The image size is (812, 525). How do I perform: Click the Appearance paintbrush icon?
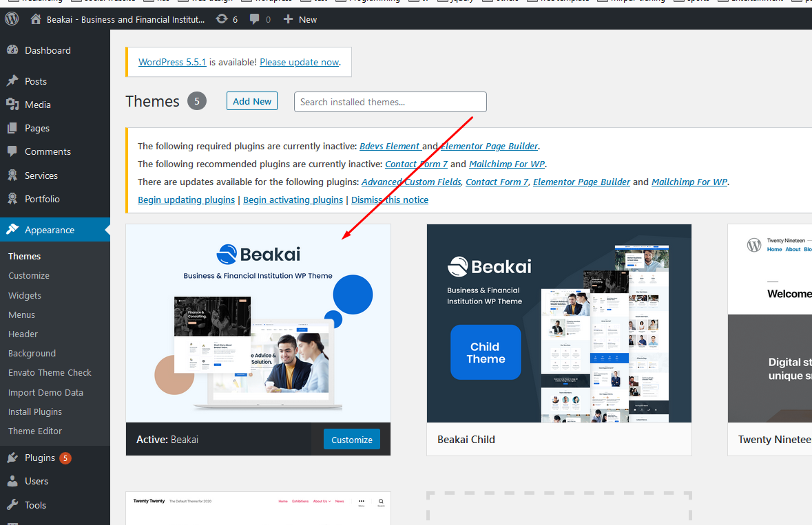point(12,230)
